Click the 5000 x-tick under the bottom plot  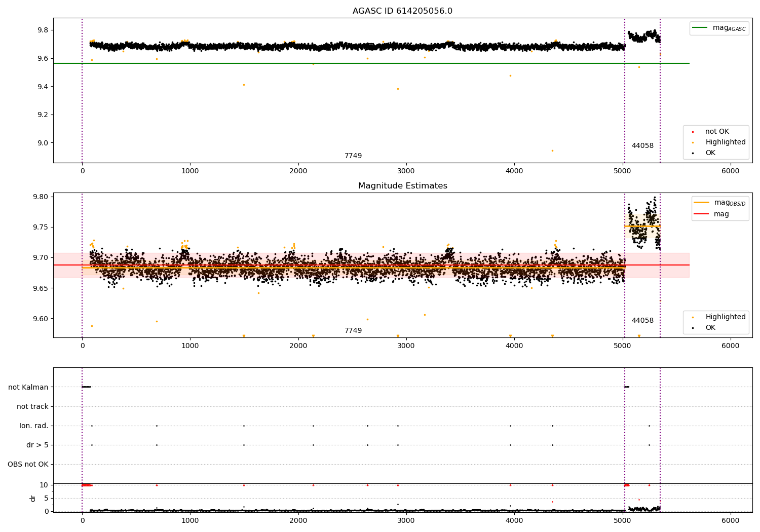[622, 520]
